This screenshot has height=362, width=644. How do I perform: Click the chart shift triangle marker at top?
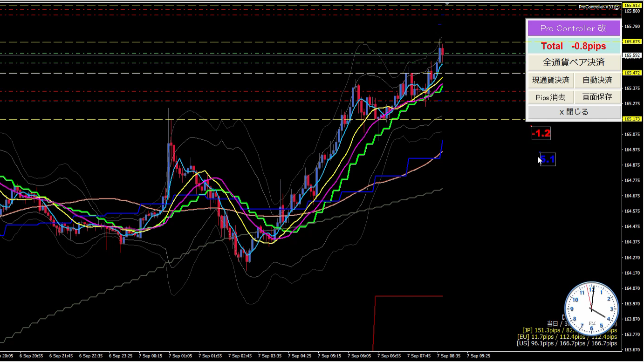tap(447, 3)
